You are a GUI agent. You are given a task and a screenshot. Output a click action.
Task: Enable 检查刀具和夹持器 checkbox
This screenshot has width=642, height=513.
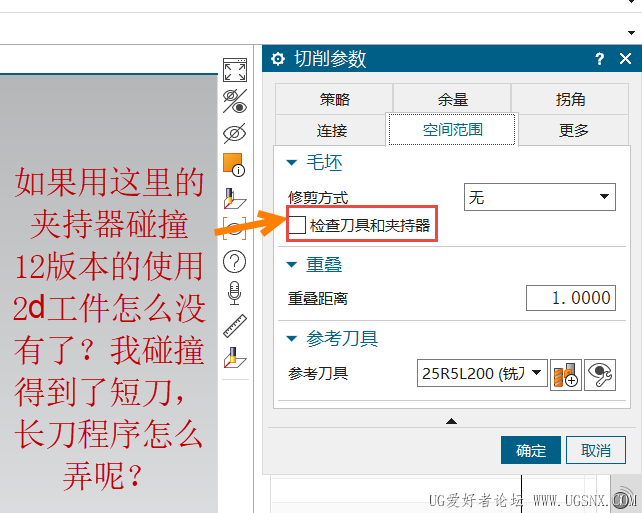[297, 225]
